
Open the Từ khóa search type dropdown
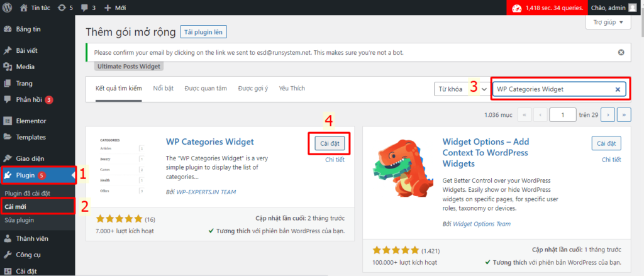point(462,89)
